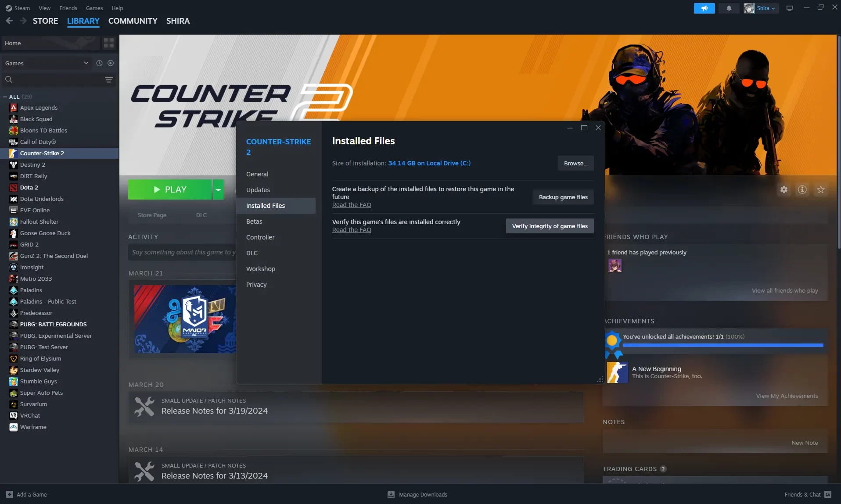Open the Steam menu
This screenshot has width=841, height=504.
(18, 8)
